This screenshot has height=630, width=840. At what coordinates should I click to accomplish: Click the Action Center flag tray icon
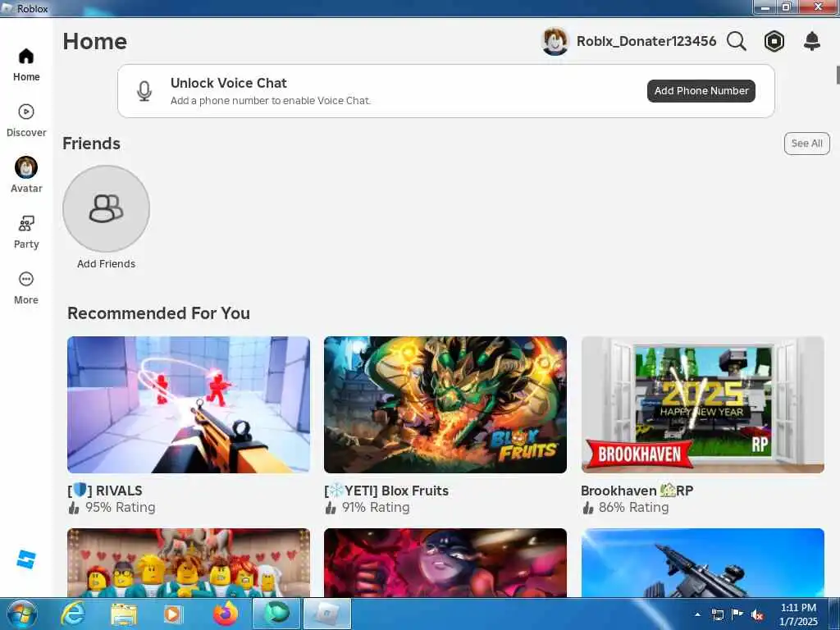[737, 614]
